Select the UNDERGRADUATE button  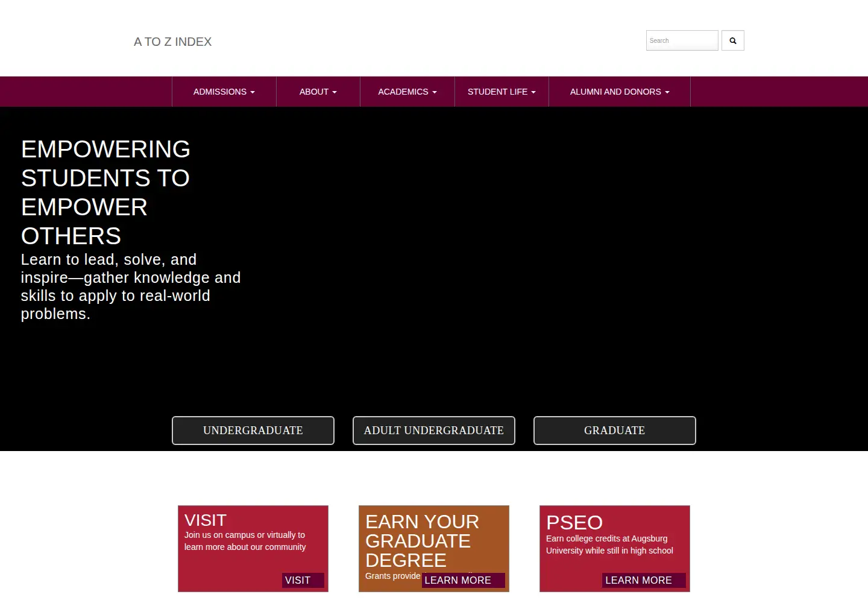[253, 431]
